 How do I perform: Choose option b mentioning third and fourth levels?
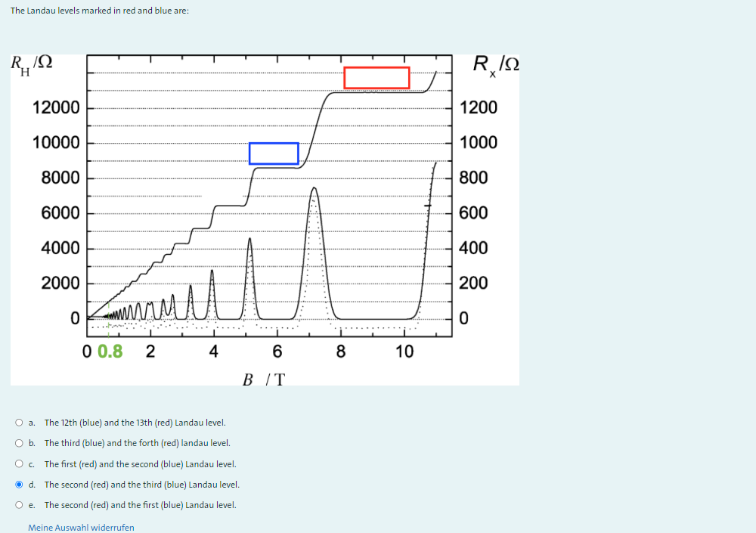pyautogui.click(x=19, y=443)
